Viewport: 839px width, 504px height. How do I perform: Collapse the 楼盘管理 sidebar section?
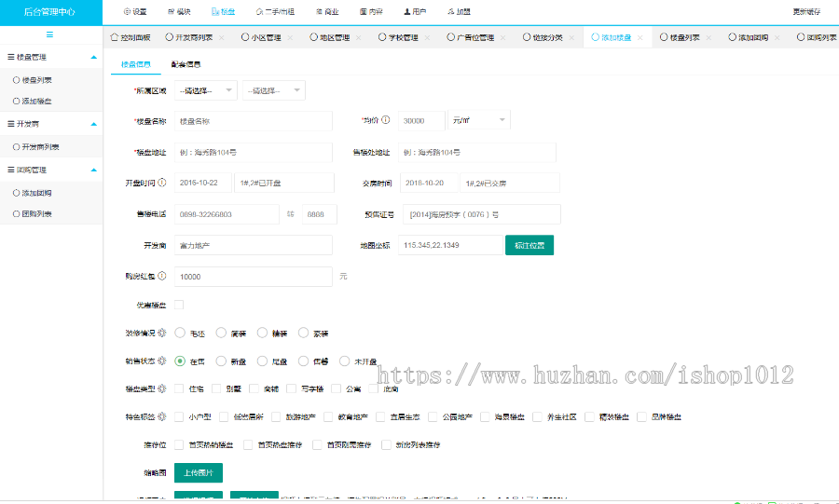click(93, 57)
